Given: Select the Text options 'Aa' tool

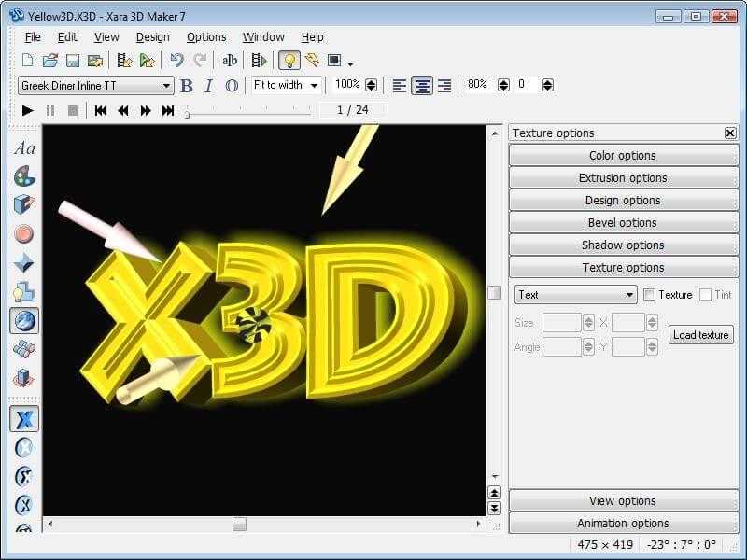Looking at the screenshot, I should point(24,148).
